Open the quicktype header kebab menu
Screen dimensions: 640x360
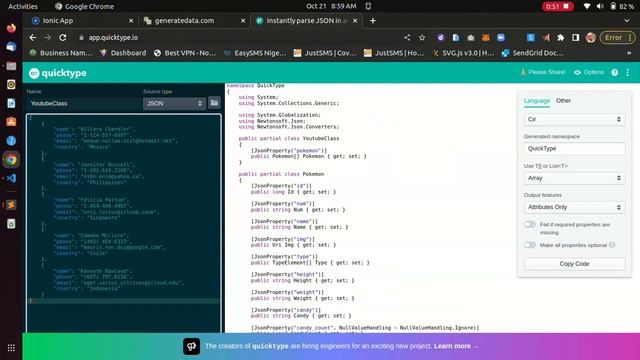coord(628,73)
